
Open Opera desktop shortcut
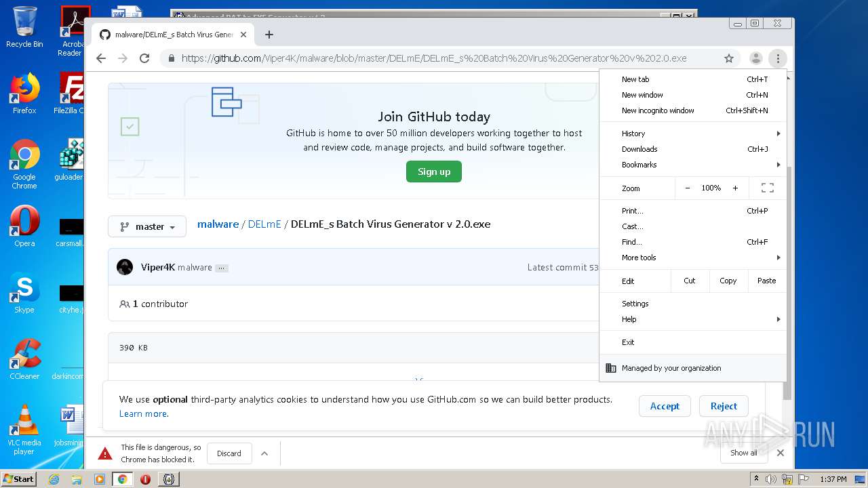[x=24, y=226]
